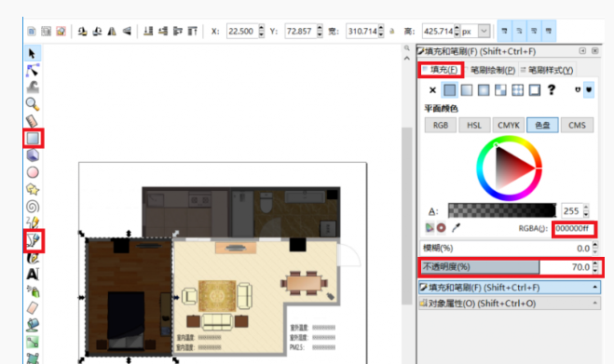Select the Gradient tool in toolbox
Image resolution: width=614 pixels, height=364 pixels.
pyautogui.click(x=32, y=342)
